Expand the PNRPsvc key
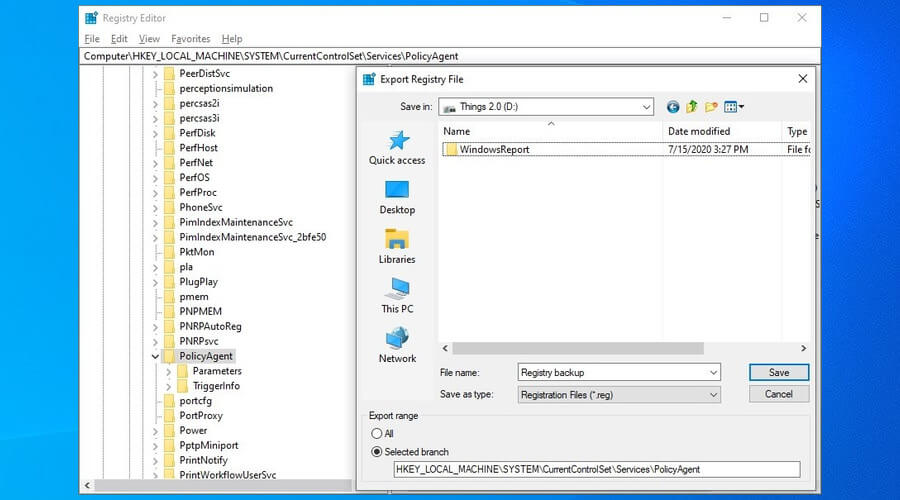900x500 pixels. click(x=155, y=342)
